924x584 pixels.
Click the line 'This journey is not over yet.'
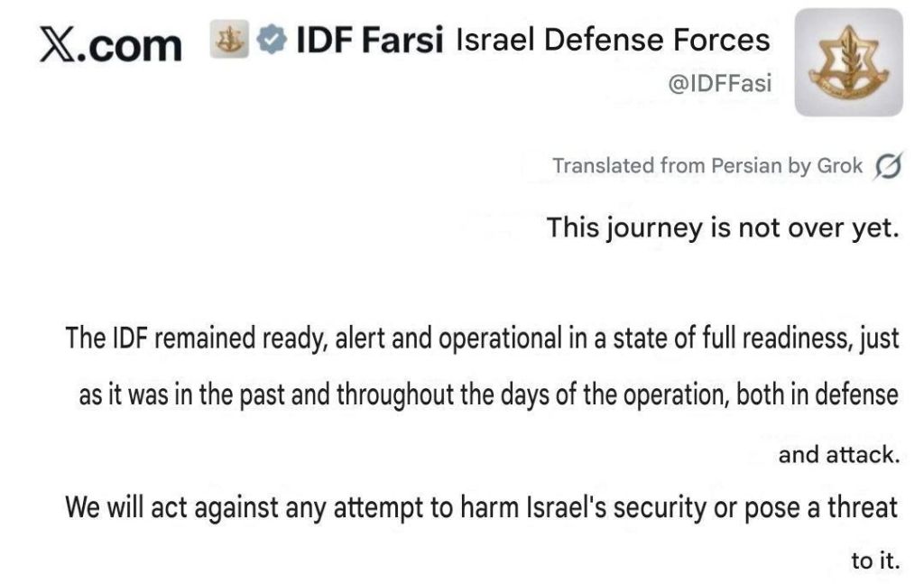coord(723,227)
